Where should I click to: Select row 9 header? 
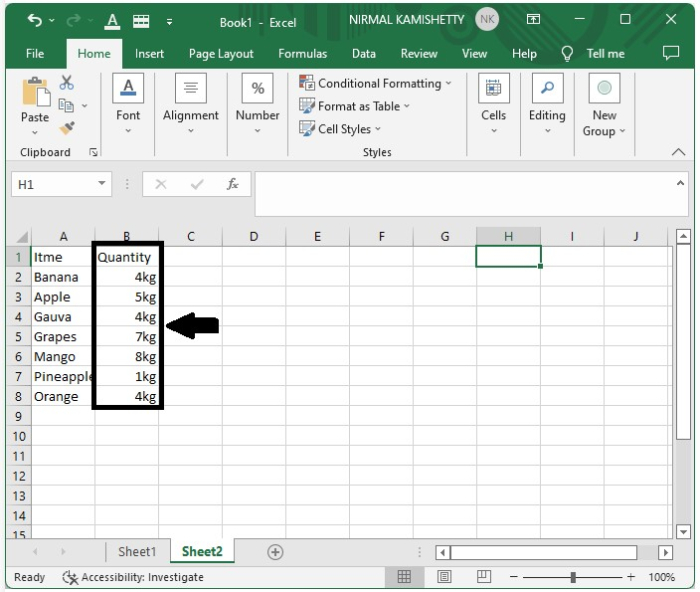click(x=18, y=417)
